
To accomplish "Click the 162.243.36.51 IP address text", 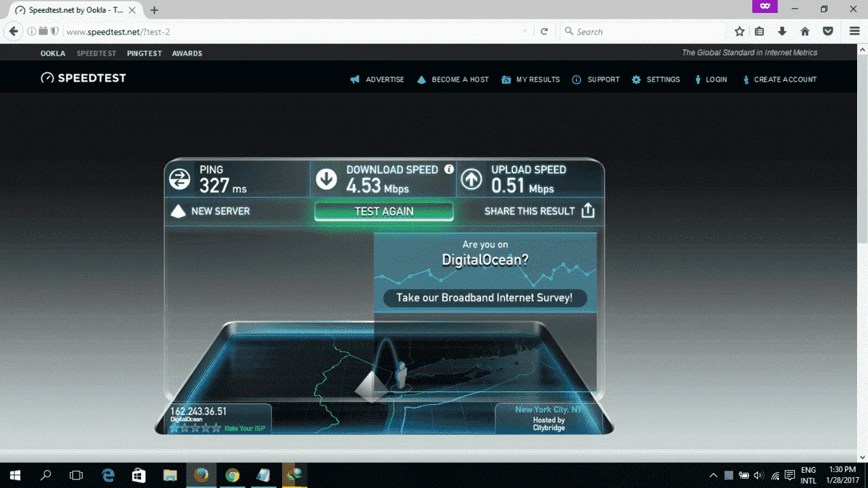I will pyautogui.click(x=198, y=411).
